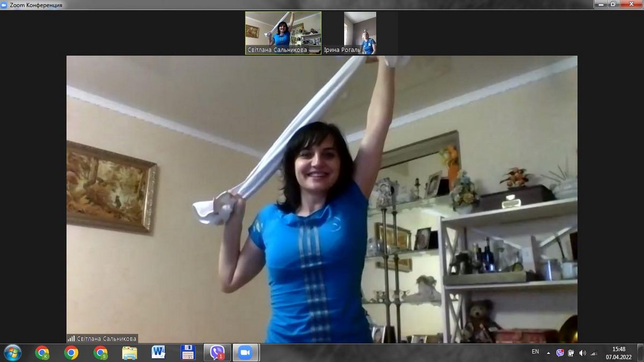Open the clock showing 15:48
Viewport: 644px width, 362px height.
[619, 352]
